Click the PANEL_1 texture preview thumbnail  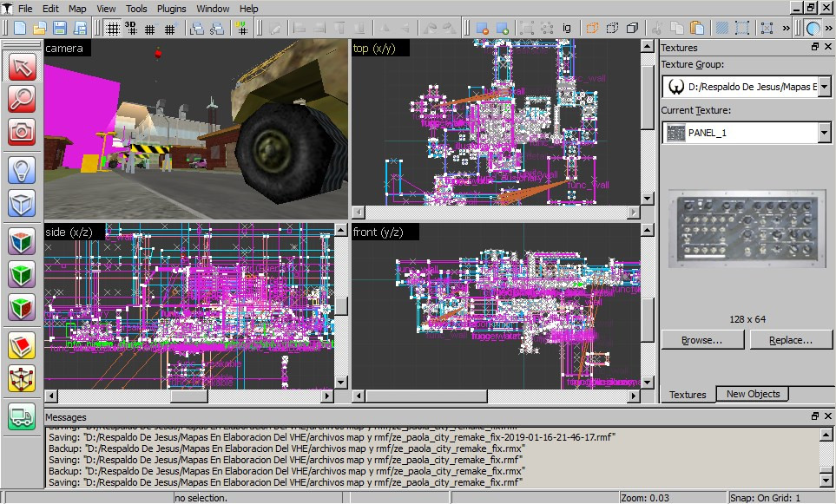(747, 230)
